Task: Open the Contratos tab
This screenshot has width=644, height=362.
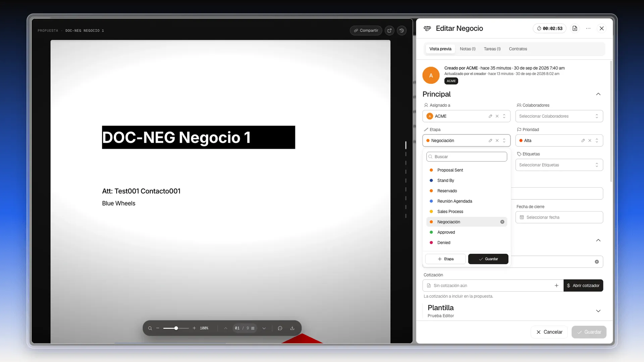Action: pyautogui.click(x=518, y=49)
